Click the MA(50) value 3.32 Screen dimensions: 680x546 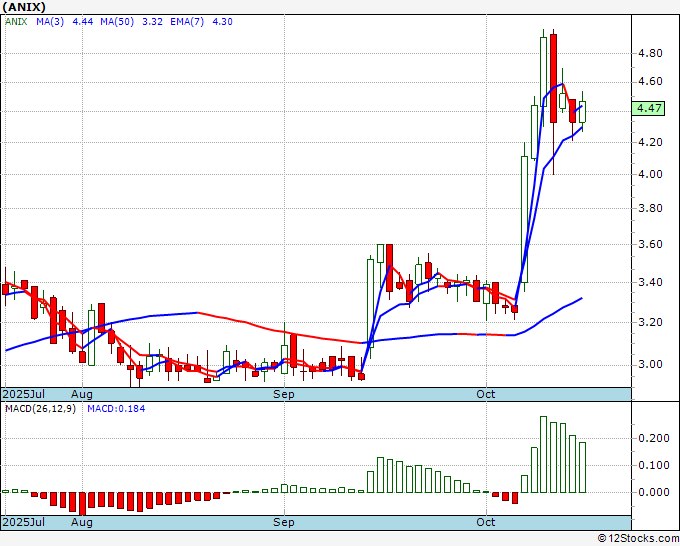(x=152, y=22)
